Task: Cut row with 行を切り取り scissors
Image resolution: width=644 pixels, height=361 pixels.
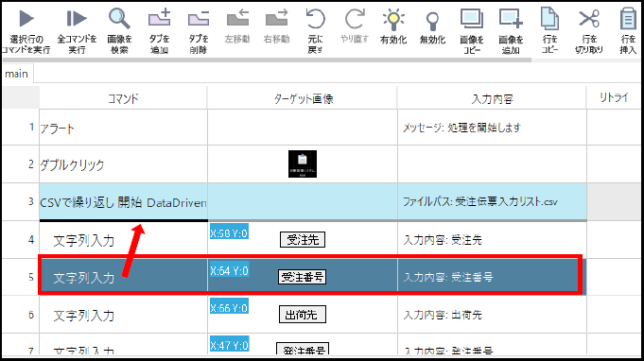Action: tap(589, 31)
